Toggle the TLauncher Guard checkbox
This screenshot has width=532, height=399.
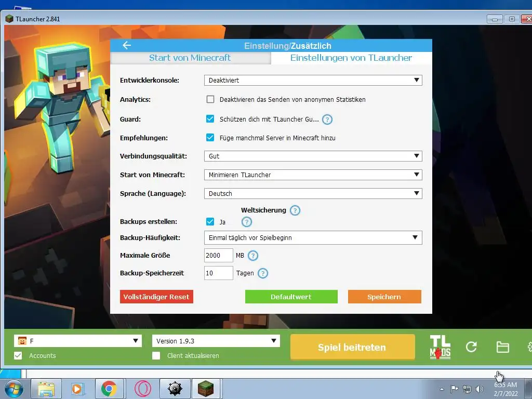[210, 119]
